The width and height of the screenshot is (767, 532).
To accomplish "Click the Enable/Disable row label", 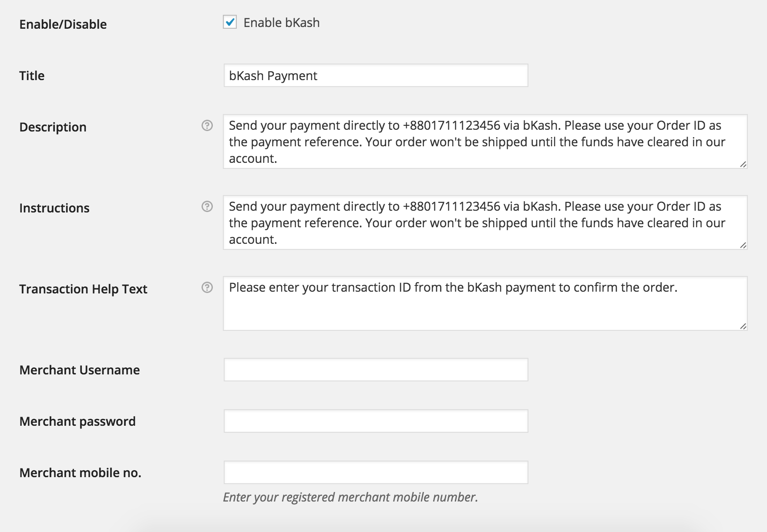I will pos(63,24).
